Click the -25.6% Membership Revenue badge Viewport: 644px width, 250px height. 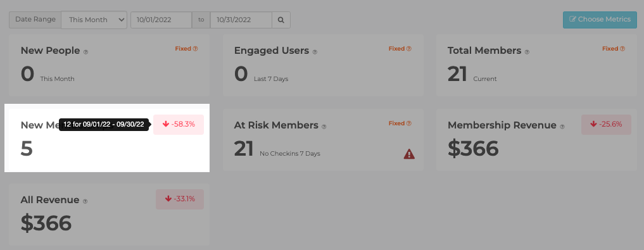[x=606, y=125]
